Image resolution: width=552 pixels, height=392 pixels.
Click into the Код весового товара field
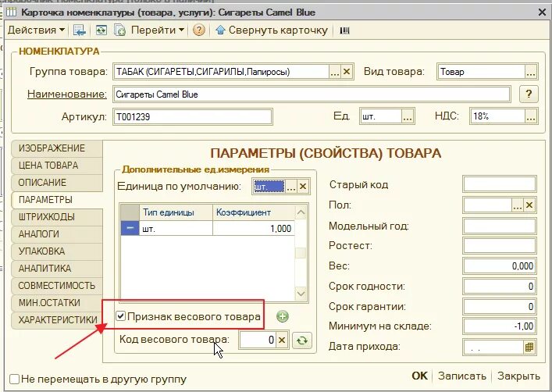click(x=258, y=340)
